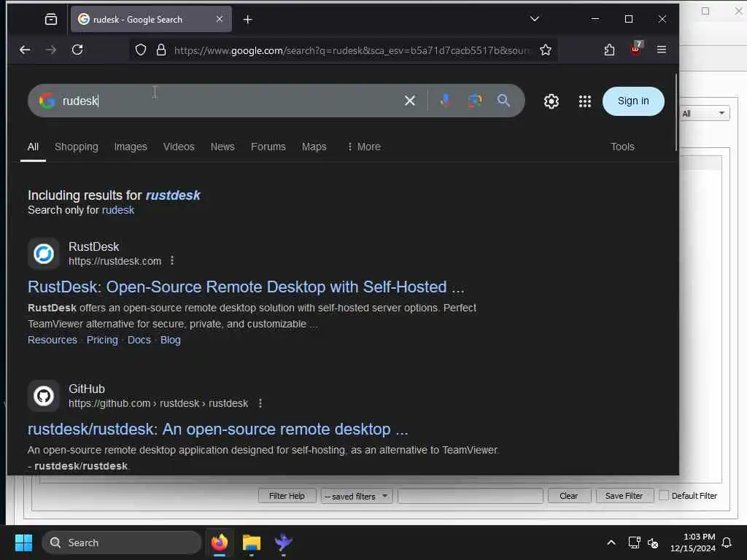Switch to the Forums tab
Screen dimensions: 747x560
tap(268, 147)
